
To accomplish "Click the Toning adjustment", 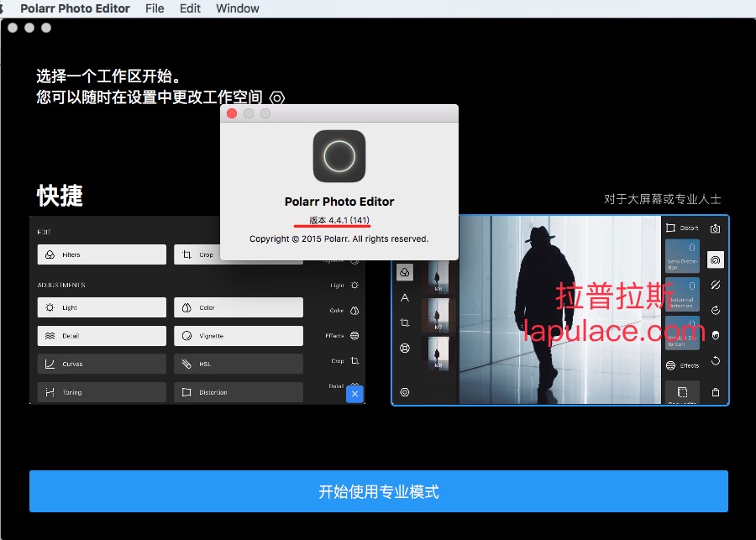I will [102, 392].
